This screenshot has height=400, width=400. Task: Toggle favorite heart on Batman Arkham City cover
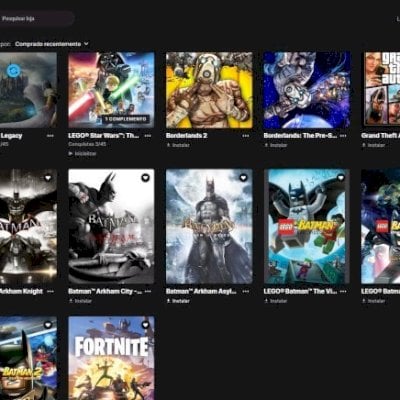[145, 178]
